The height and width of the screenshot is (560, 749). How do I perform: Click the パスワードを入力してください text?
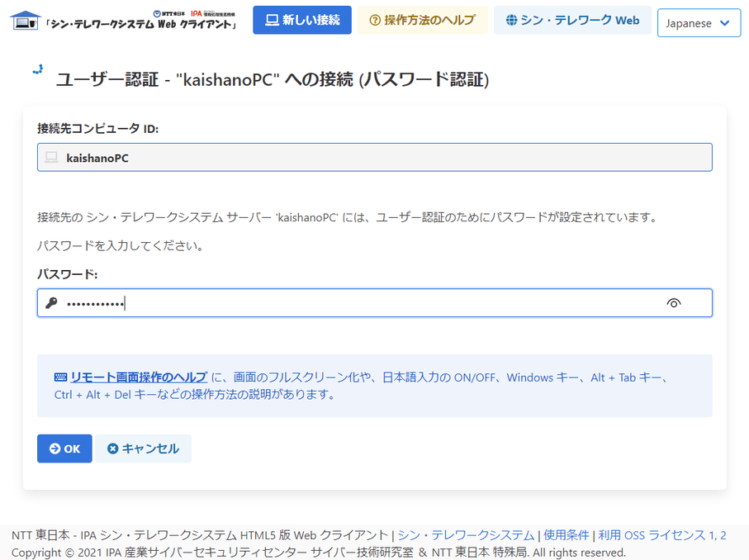tap(121, 245)
